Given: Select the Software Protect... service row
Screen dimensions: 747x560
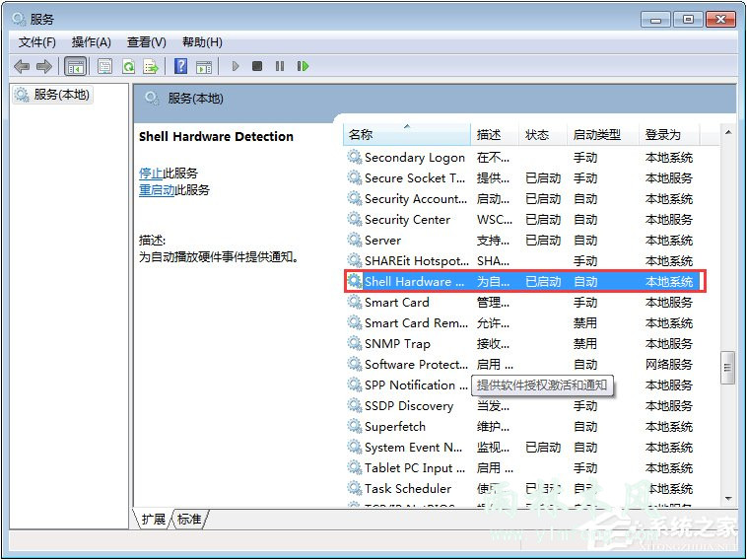Looking at the screenshot, I should point(521,365).
